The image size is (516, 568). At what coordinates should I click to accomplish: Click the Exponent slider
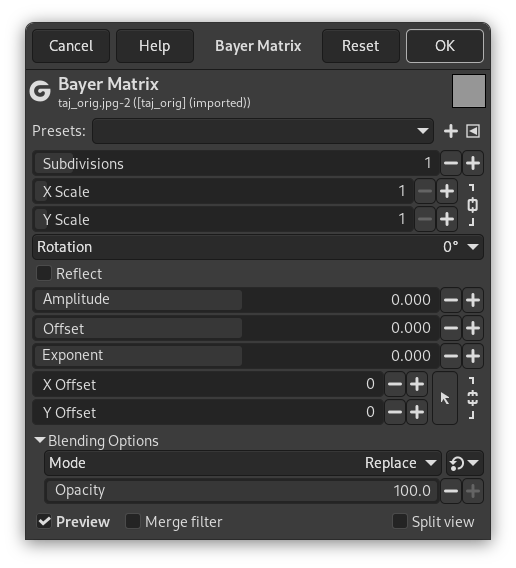[236, 356]
